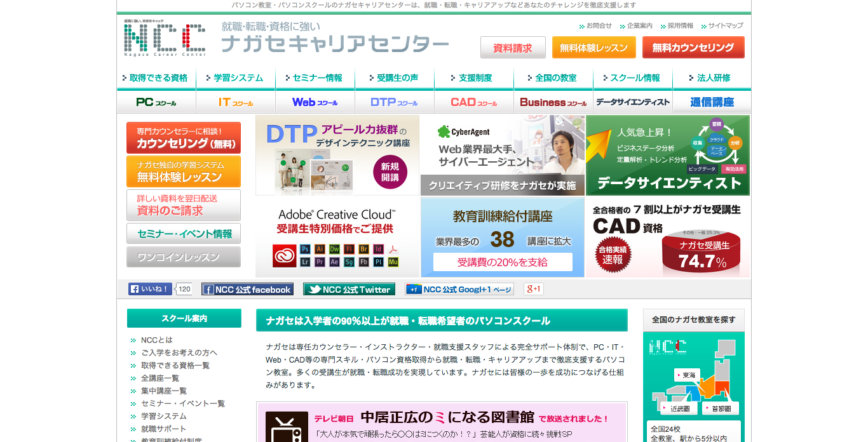The image size is (868, 442).
Task: Open the 中居正広のミになる図書館 banner
Action: click(442, 422)
